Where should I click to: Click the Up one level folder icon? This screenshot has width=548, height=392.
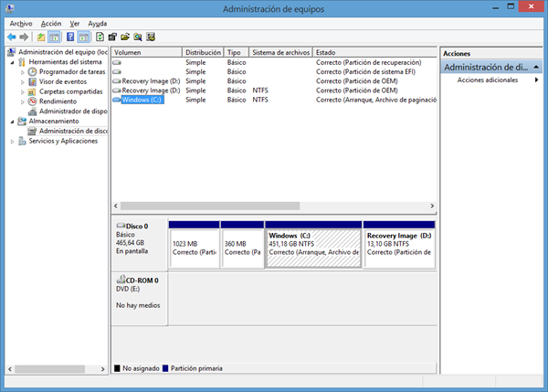point(40,37)
